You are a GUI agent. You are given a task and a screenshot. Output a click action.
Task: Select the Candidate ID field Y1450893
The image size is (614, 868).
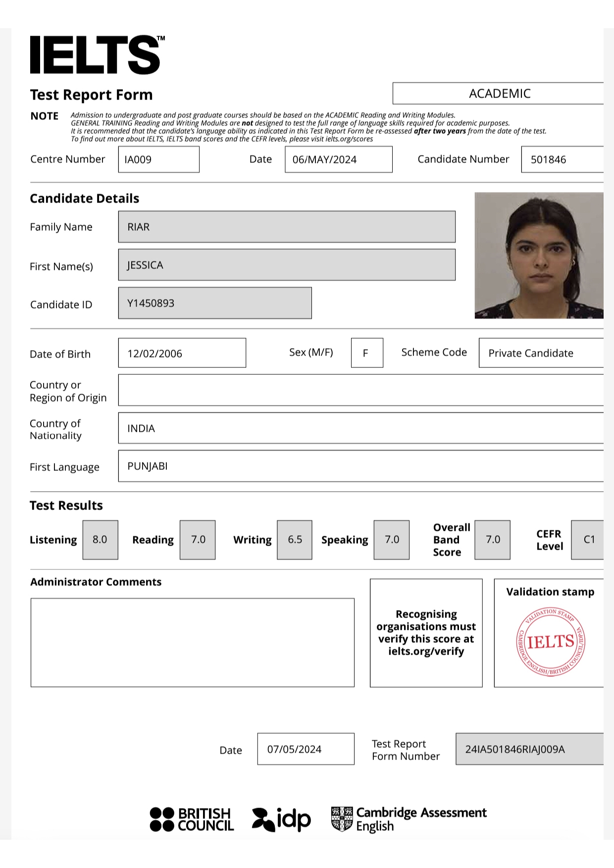pos(215,303)
